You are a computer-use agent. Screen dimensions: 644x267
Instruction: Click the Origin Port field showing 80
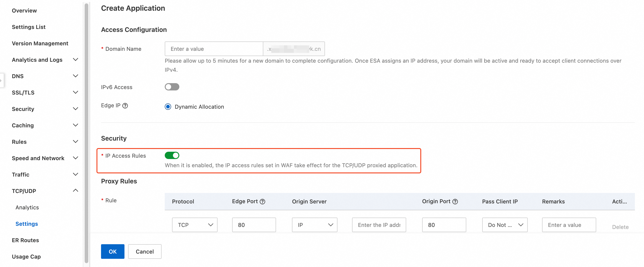coord(444,225)
